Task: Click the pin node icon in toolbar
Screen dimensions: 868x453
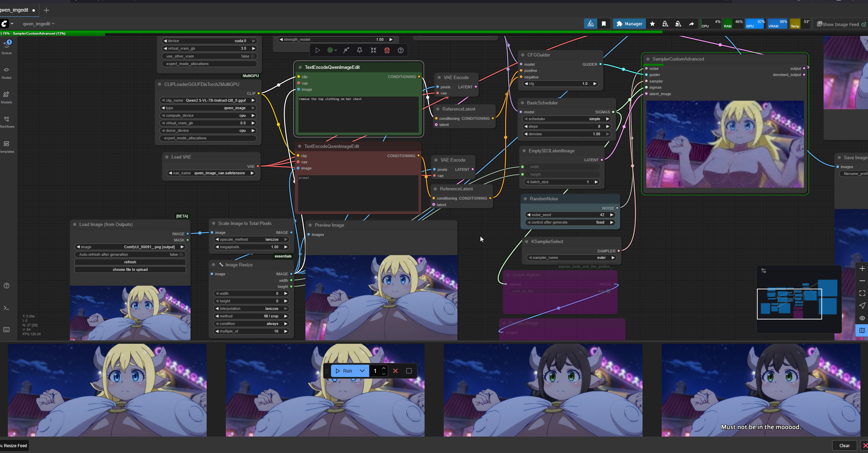Action: [359, 50]
